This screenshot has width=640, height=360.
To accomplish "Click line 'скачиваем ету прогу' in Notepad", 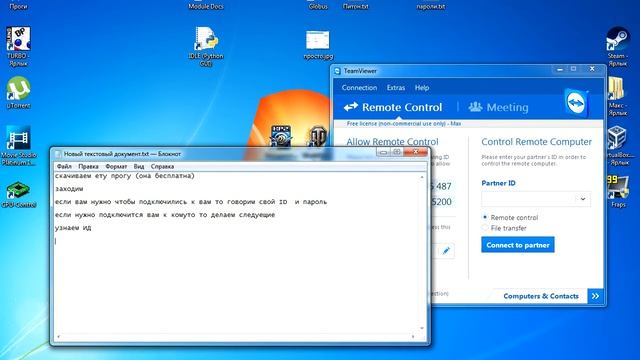I will tap(125, 176).
